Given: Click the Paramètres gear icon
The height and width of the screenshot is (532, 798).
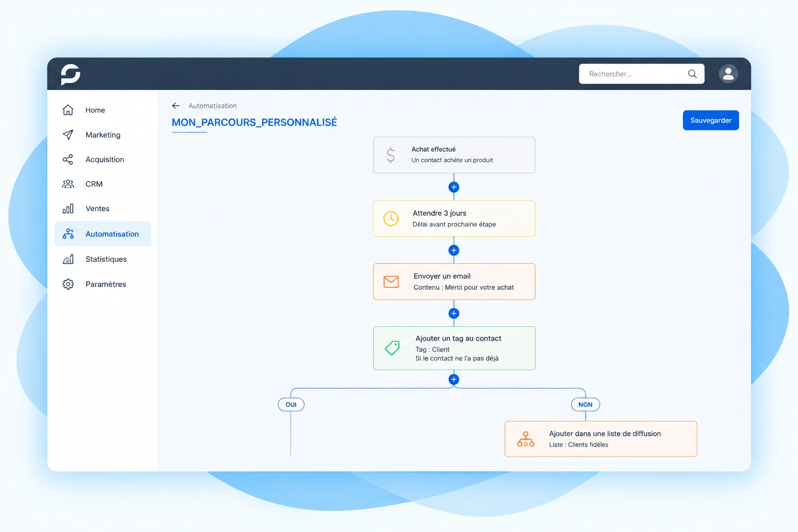Looking at the screenshot, I should 68,284.
